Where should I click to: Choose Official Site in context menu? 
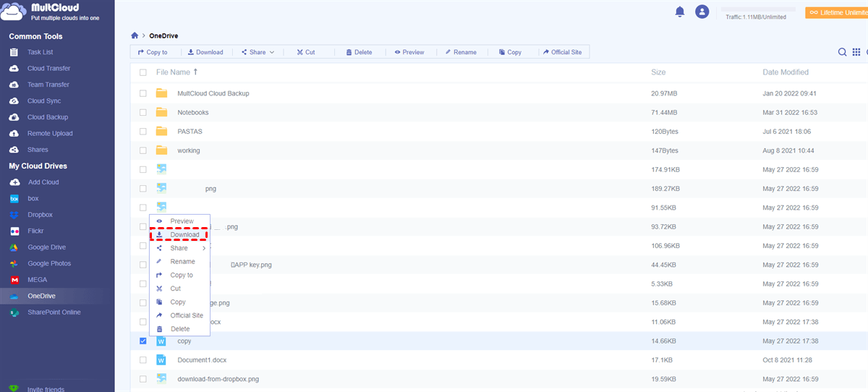coord(180,315)
